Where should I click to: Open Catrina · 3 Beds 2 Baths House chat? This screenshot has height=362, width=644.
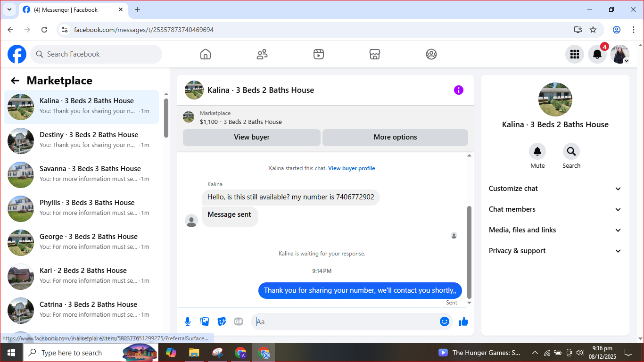pos(81,311)
